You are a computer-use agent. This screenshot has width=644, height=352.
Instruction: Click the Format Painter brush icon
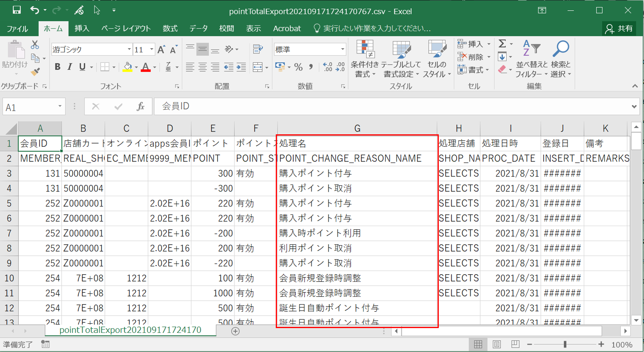(35, 72)
